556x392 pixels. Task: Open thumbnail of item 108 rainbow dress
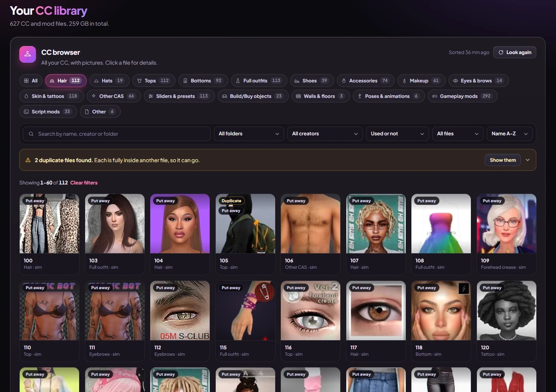coord(441,224)
